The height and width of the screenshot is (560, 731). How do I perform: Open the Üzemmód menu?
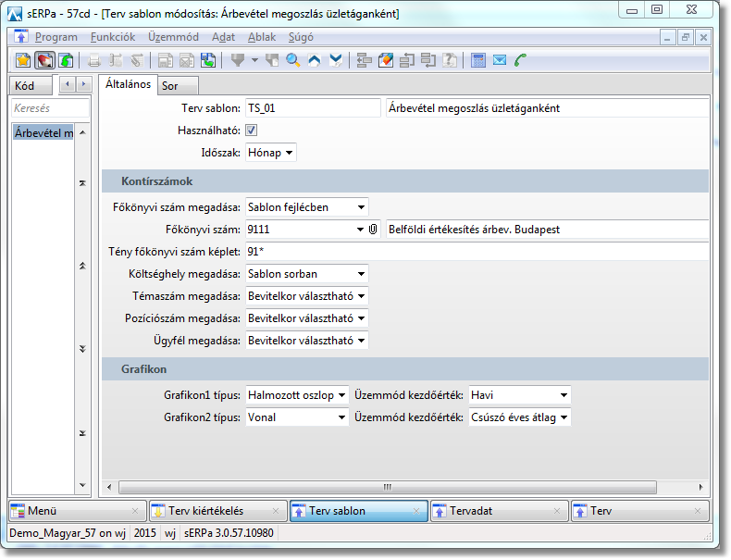[x=173, y=37]
